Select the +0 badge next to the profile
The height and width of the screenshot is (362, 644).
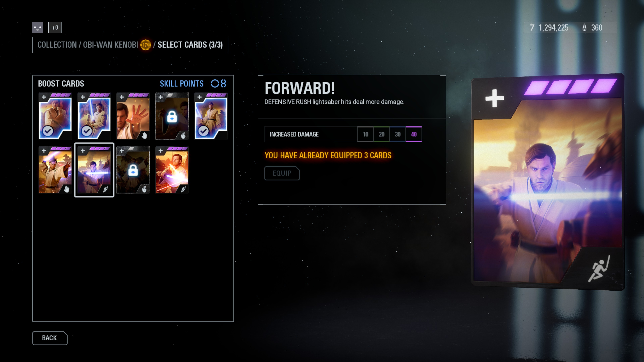(x=55, y=27)
